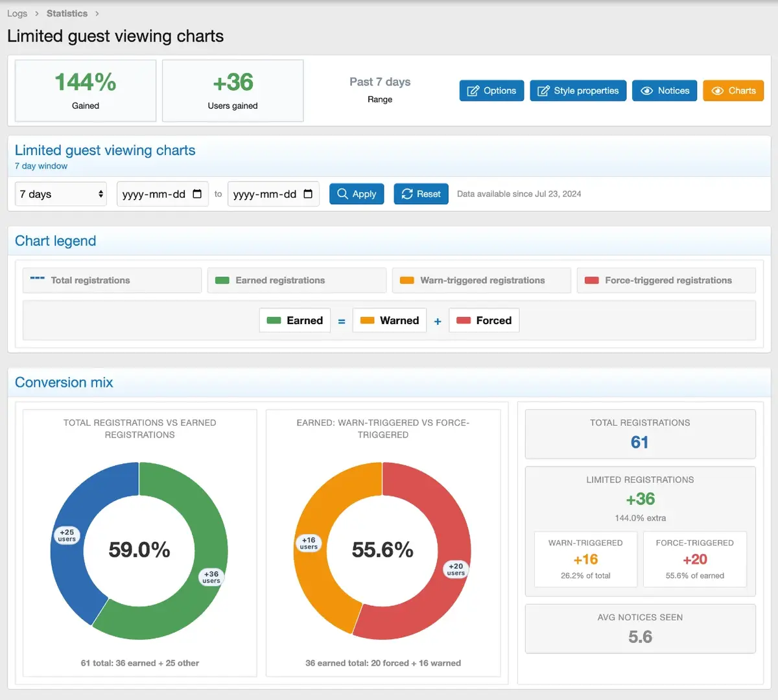The width and height of the screenshot is (778, 700).
Task: Go to Logs in breadcrumb
Action: tap(18, 14)
